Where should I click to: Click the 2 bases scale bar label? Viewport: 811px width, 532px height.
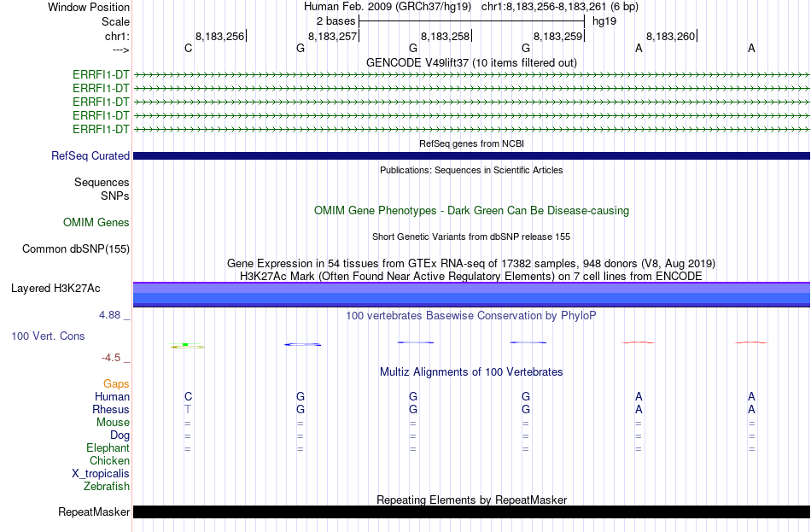point(335,21)
